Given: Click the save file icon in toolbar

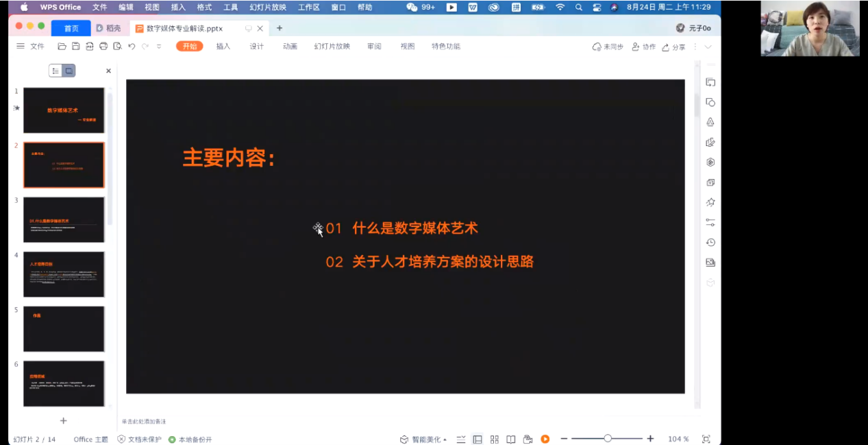Looking at the screenshot, I should 75,47.
